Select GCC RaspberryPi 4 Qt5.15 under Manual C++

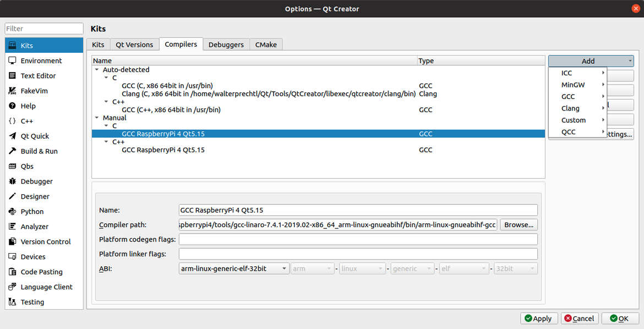click(x=318, y=150)
